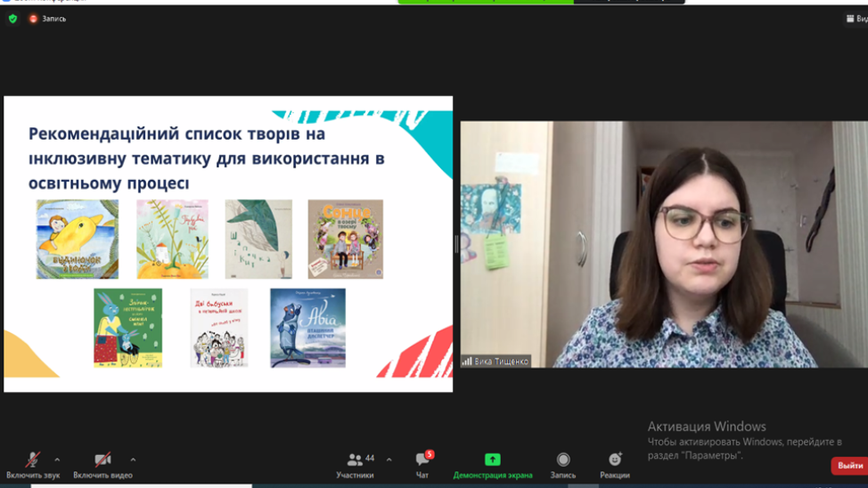The image size is (868, 488).
Task: Expand audio options arrow next to microphone
Action: 57,460
